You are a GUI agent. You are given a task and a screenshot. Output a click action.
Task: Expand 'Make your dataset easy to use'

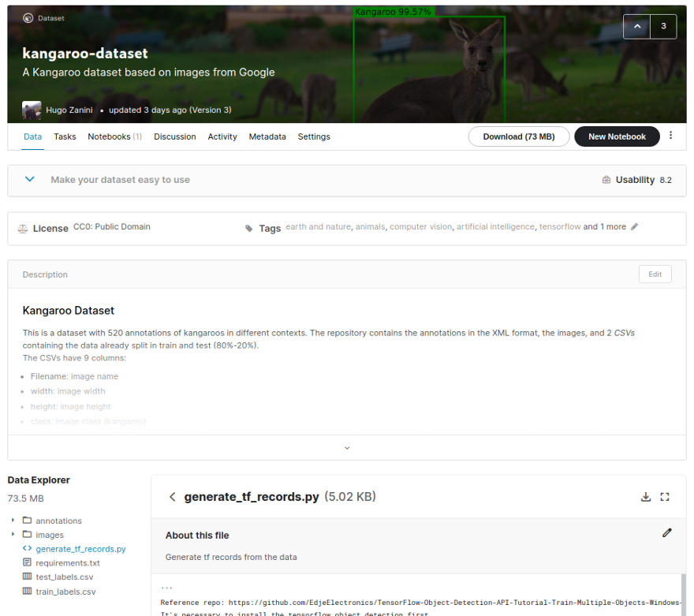(x=30, y=179)
